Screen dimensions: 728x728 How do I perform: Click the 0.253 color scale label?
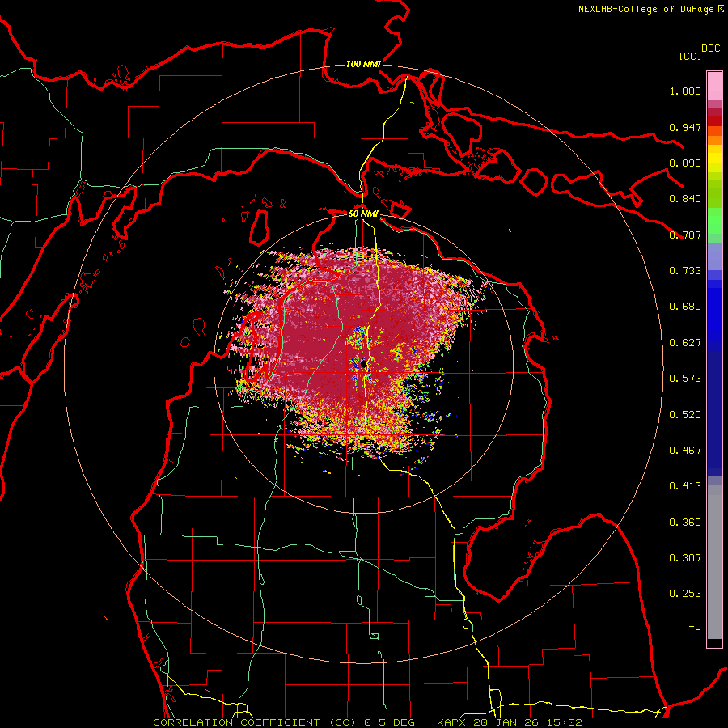[685, 594]
